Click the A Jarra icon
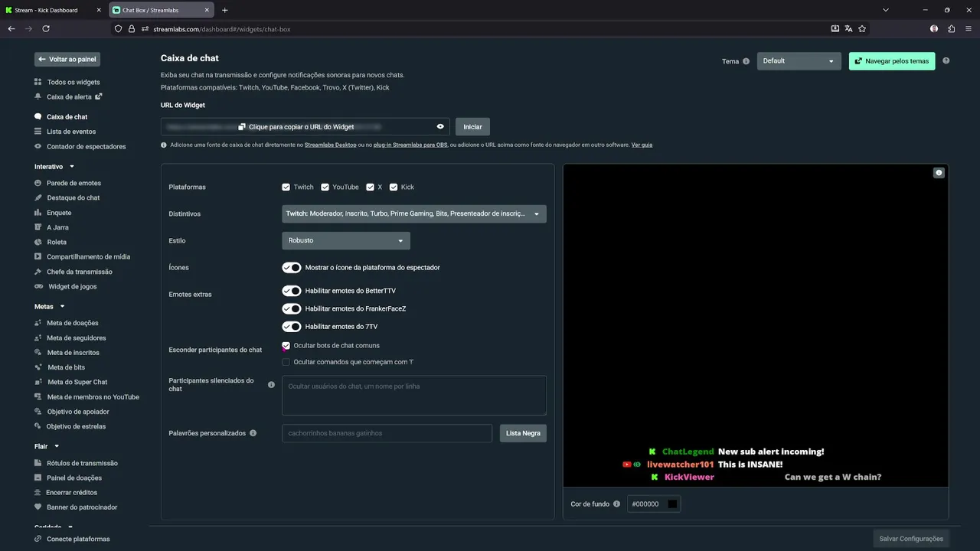 pyautogui.click(x=38, y=227)
